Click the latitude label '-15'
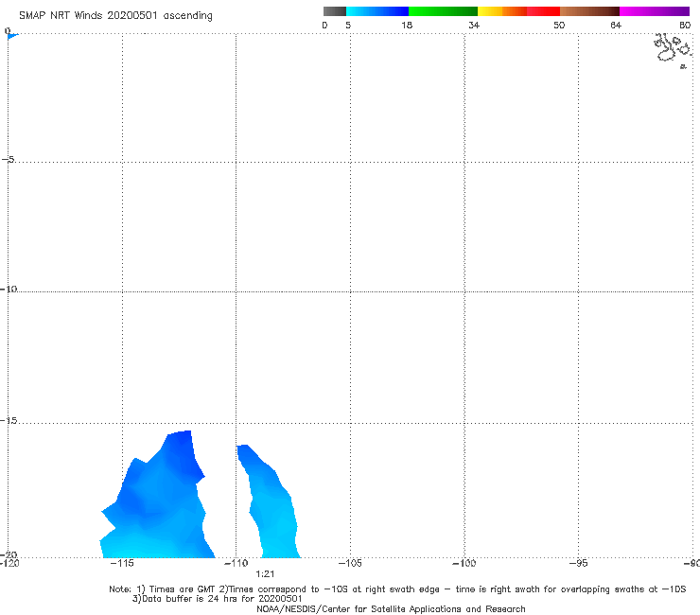 tap(9, 421)
